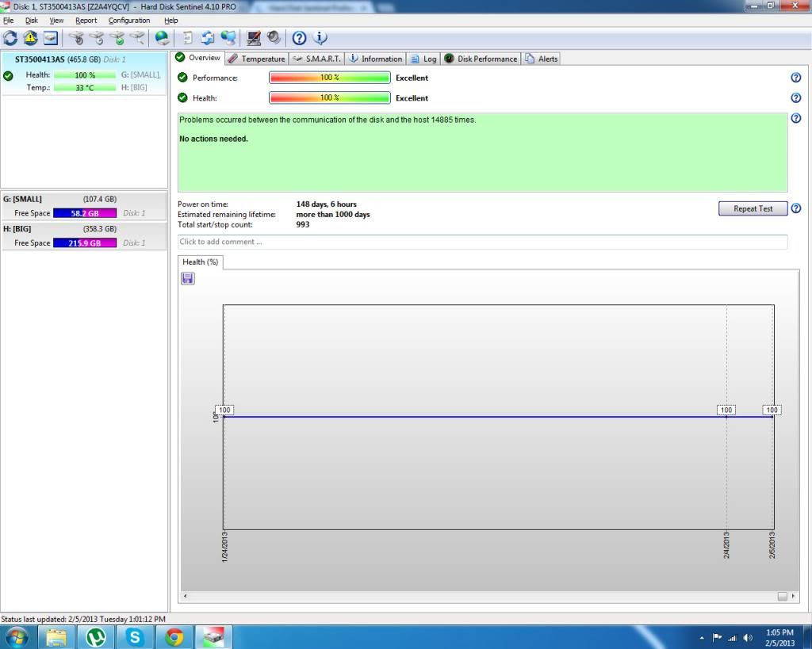Switch to the S.M.A.R.T. tab
Screen dimensions: 812x649
316,59
